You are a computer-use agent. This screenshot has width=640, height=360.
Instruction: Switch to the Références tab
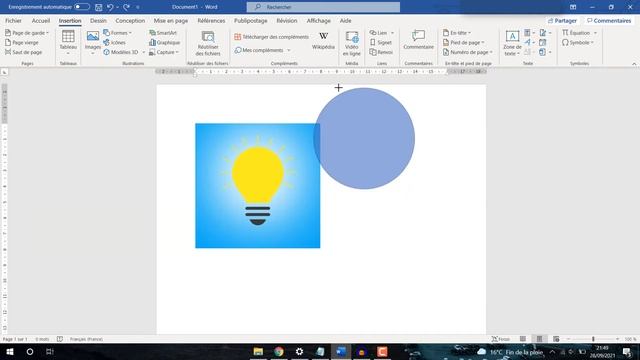click(x=211, y=20)
